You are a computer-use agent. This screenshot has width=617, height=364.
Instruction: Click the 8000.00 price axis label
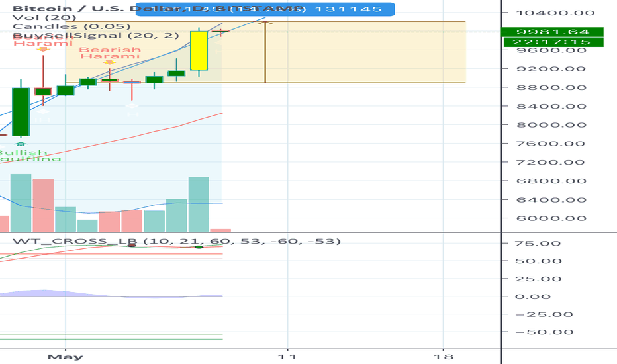point(551,125)
